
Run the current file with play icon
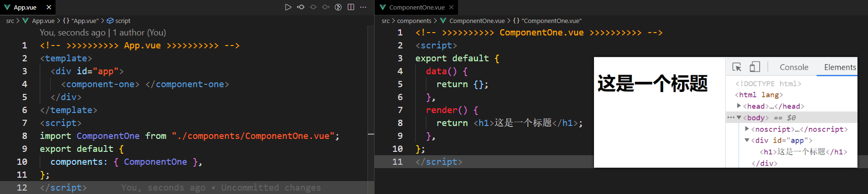click(288, 7)
